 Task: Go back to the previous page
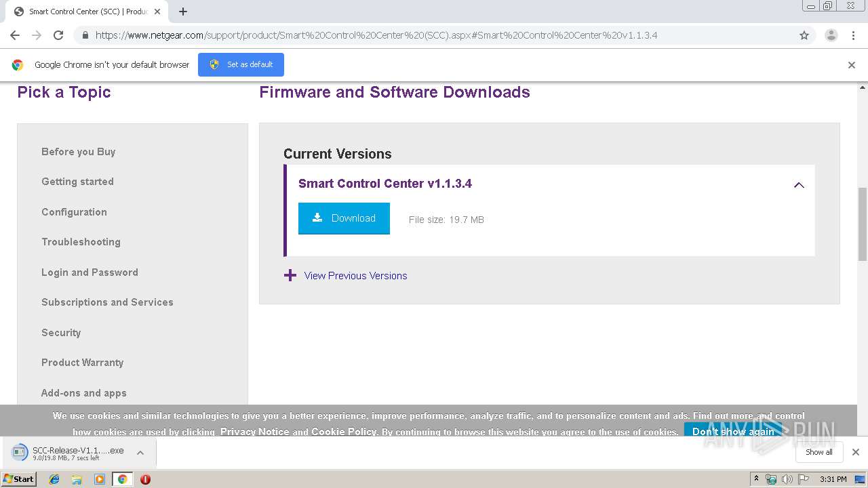(15, 35)
